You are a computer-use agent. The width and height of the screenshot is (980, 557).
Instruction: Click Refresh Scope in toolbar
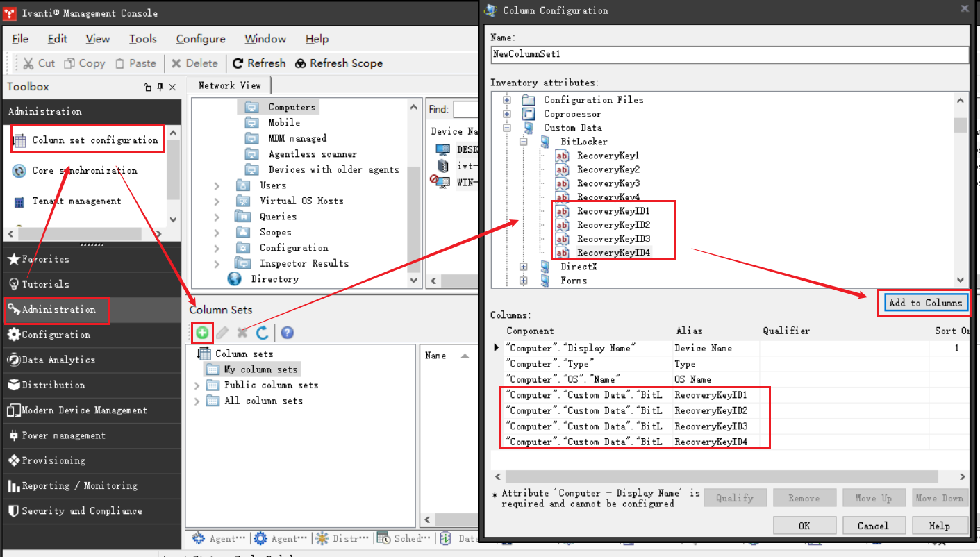pos(339,63)
